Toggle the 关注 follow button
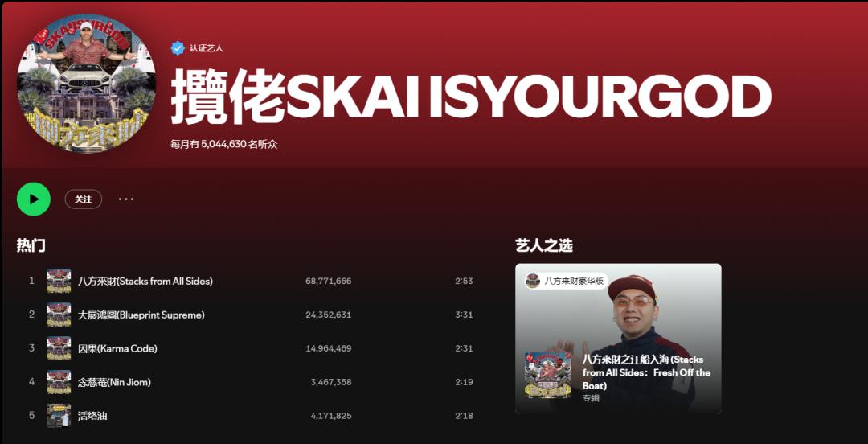 [x=84, y=199]
